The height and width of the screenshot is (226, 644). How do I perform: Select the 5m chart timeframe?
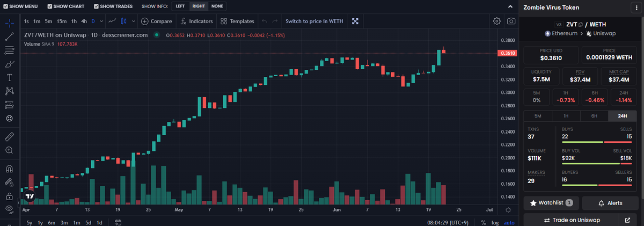tap(48, 21)
